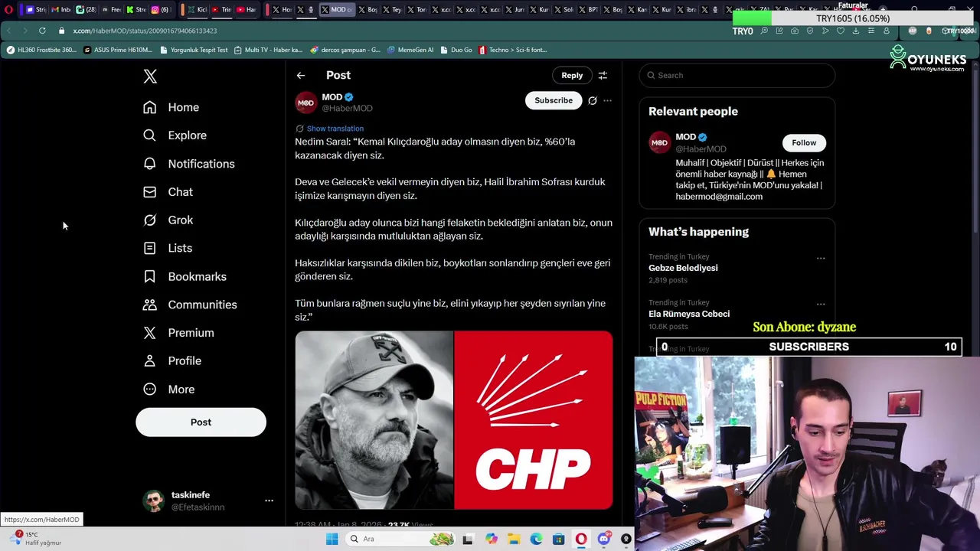Click the Opera icon on the taskbar
The height and width of the screenshot is (551, 980).
click(x=581, y=539)
